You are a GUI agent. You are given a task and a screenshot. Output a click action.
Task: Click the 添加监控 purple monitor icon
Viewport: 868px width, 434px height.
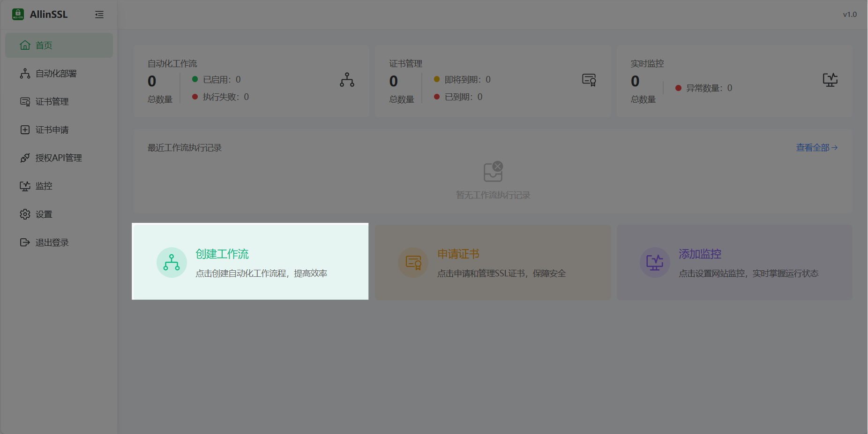point(655,262)
